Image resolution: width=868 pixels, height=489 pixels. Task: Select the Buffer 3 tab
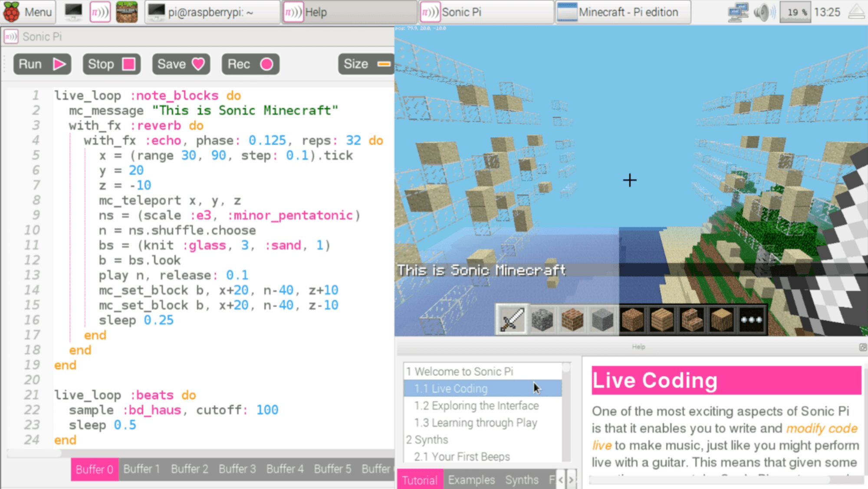pos(237,469)
